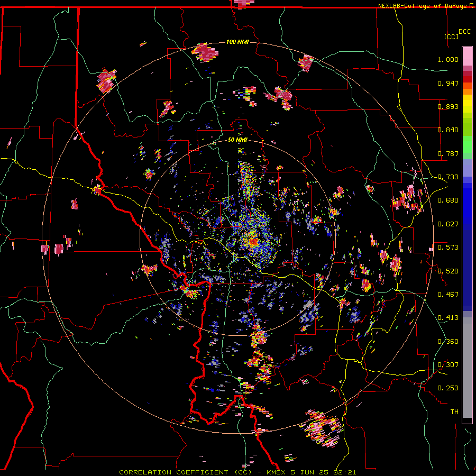Click the gray bottom segment of the color bar
Image resolution: width=476 pixels, height=476 pixels.
tap(467, 368)
